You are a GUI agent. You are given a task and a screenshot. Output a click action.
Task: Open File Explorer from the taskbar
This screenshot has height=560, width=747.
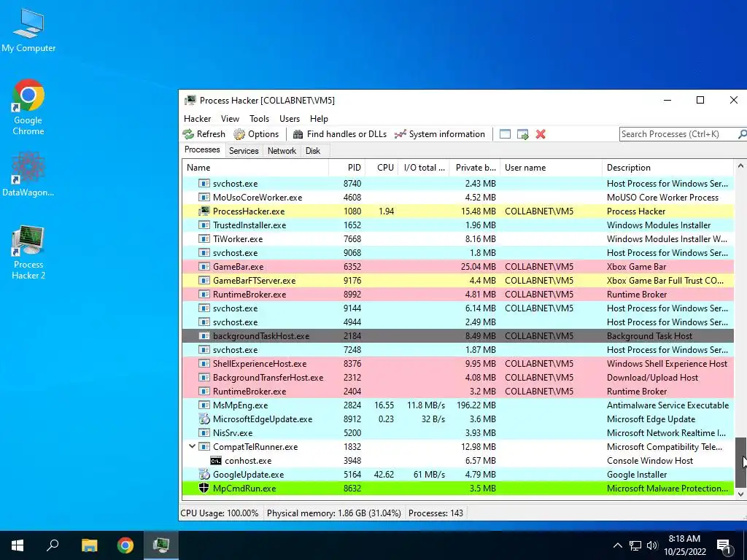coord(89,545)
